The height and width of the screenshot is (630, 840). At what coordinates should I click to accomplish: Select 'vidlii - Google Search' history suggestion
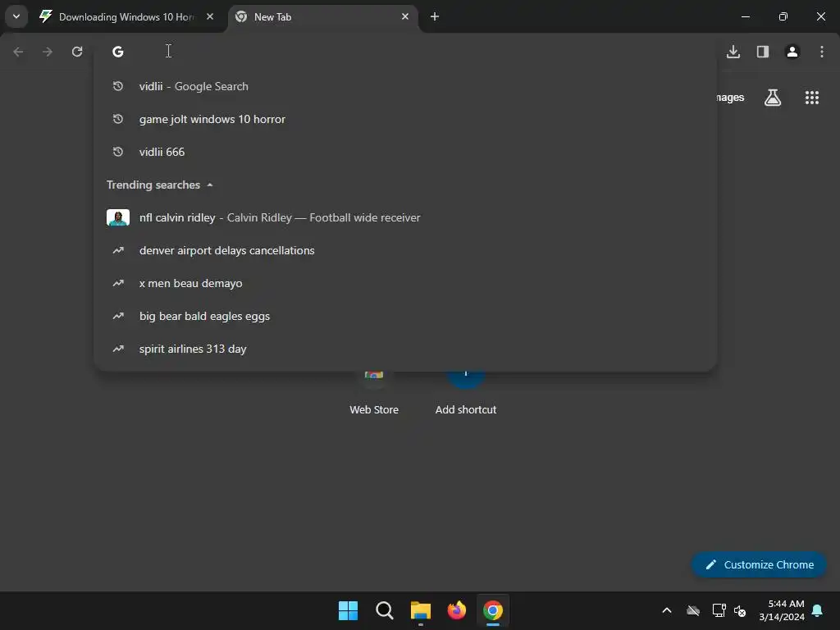pyautogui.click(x=405, y=86)
